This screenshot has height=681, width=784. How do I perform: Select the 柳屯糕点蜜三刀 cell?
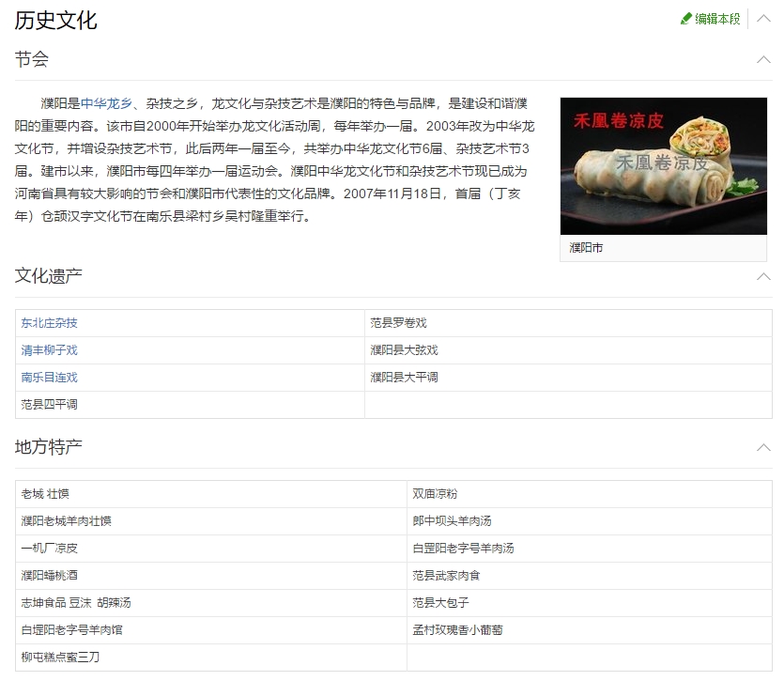(211, 657)
